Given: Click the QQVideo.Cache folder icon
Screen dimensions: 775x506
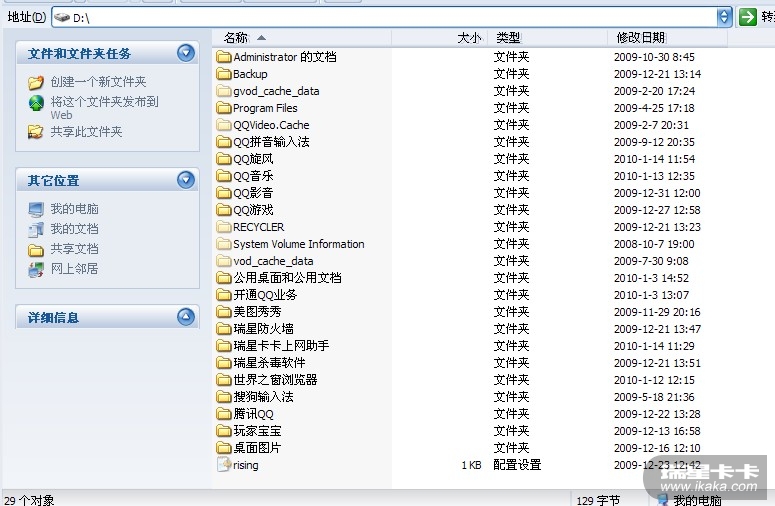Looking at the screenshot, I should (224, 125).
